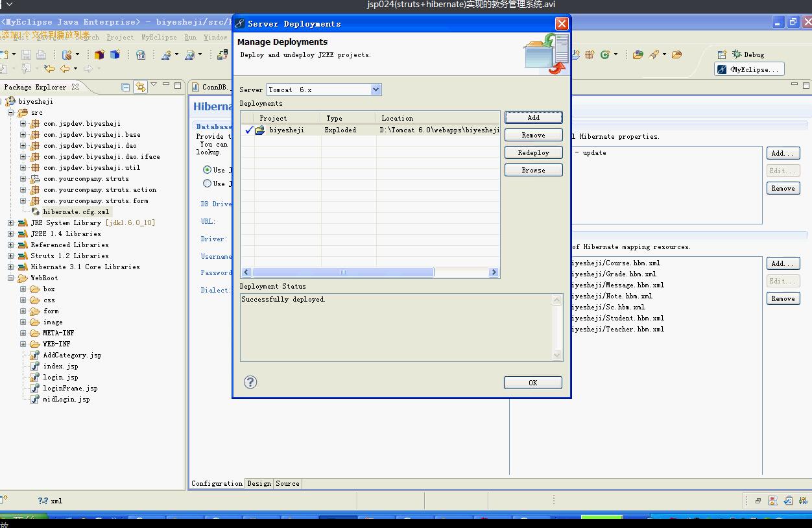Collapse the WebRoot folder node
The image size is (812, 528).
tap(10, 278)
